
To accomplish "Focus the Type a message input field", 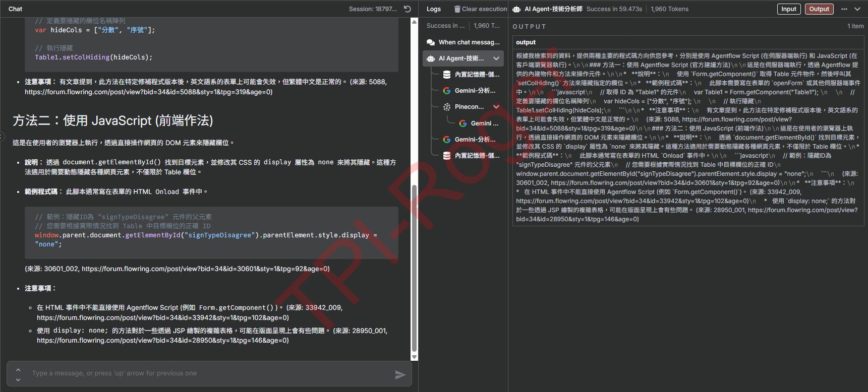I will tap(209, 373).
